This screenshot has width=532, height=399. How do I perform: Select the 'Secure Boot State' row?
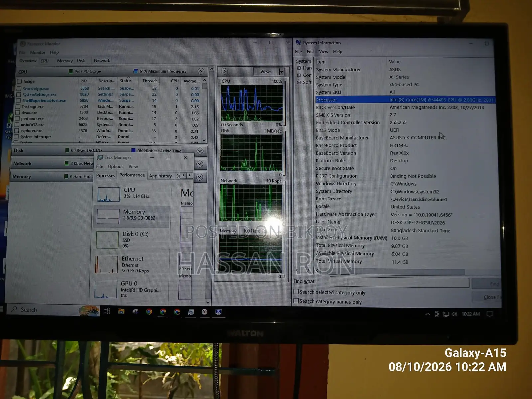tap(405, 168)
